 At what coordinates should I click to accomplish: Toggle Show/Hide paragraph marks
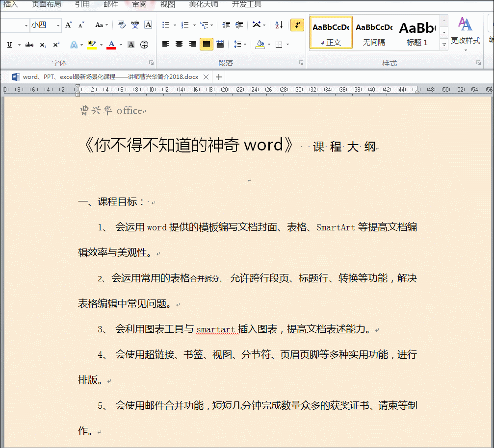pos(297,25)
